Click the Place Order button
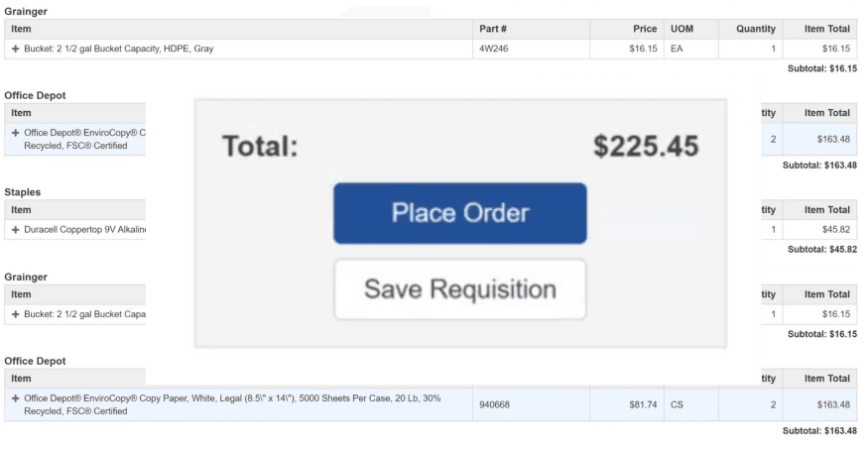Viewport: 868px width, 449px height. (459, 213)
